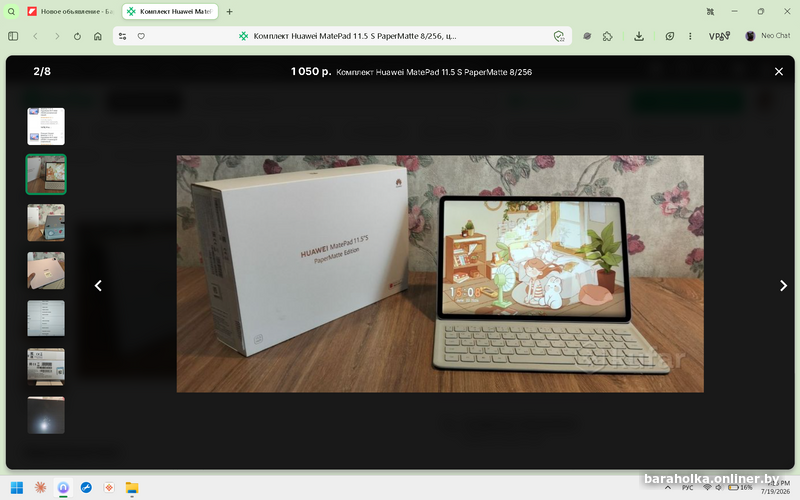Go to the browser home page

[x=98, y=36]
